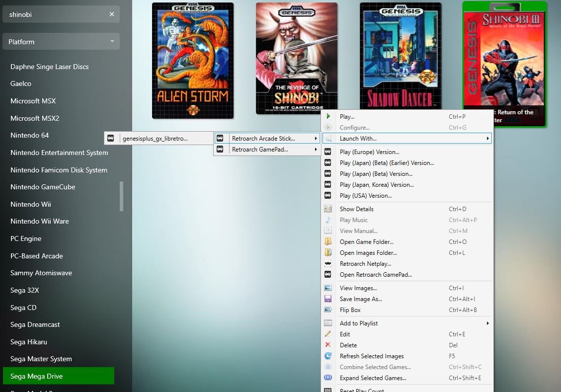Select Combine Selected Games menu entry

407,367
